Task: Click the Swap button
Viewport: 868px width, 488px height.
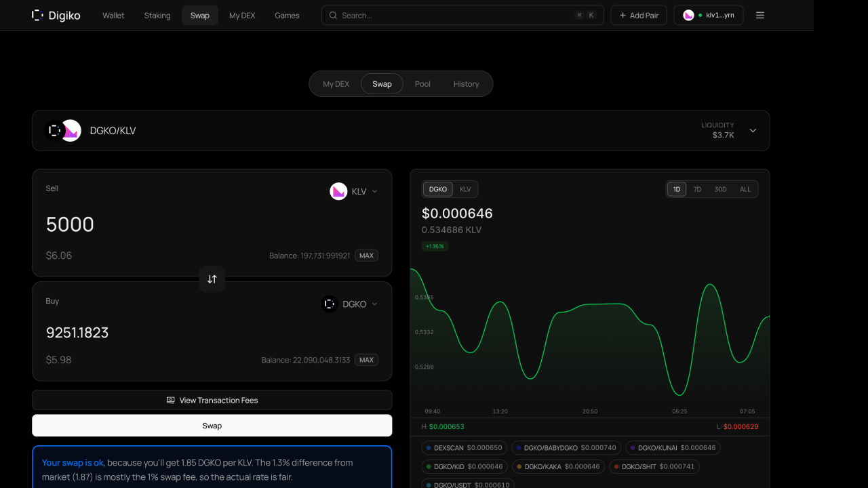Action: pyautogui.click(x=212, y=425)
